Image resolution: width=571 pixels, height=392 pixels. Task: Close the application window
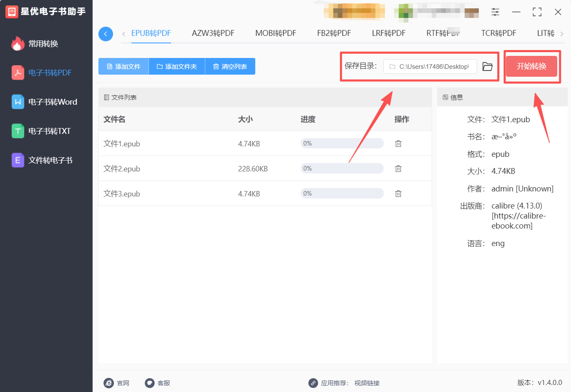(x=558, y=12)
